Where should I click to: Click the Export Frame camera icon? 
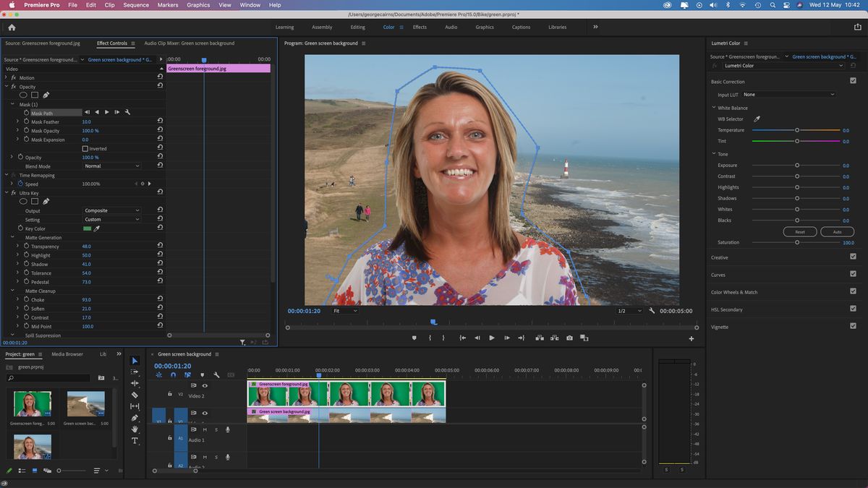click(570, 338)
